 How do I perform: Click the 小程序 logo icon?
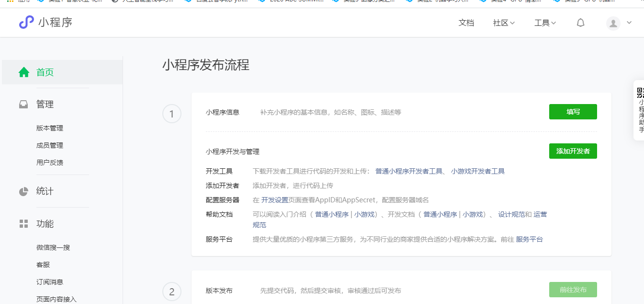pyautogui.click(x=26, y=22)
